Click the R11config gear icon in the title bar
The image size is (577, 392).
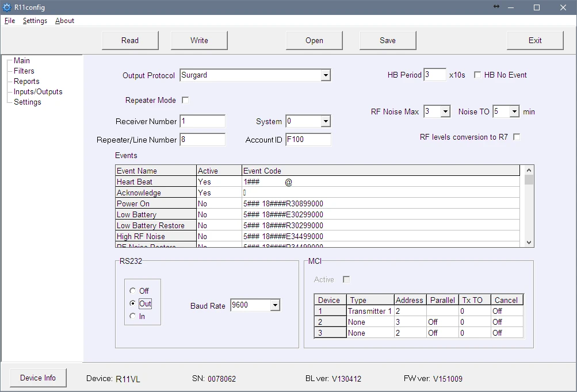(x=8, y=7)
